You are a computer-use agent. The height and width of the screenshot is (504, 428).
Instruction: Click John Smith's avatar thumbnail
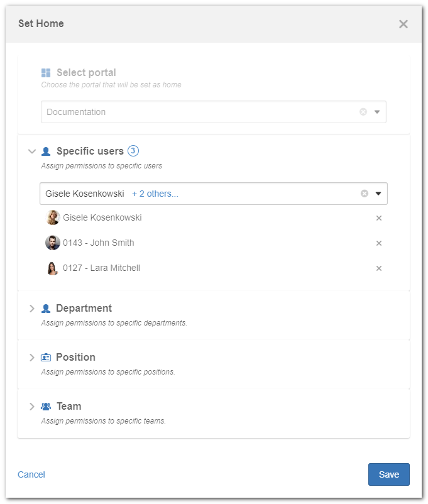coord(52,243)
